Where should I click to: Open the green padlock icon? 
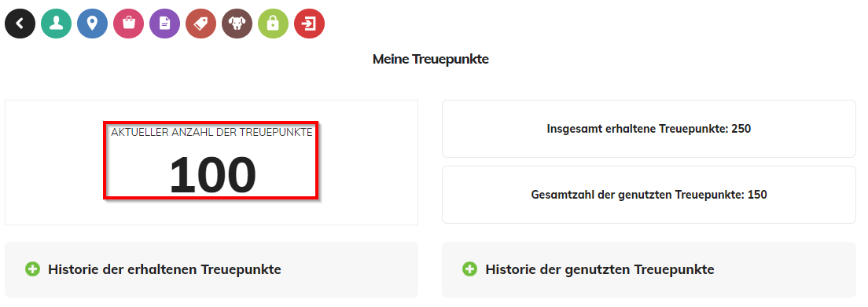(x=273, y=24)
